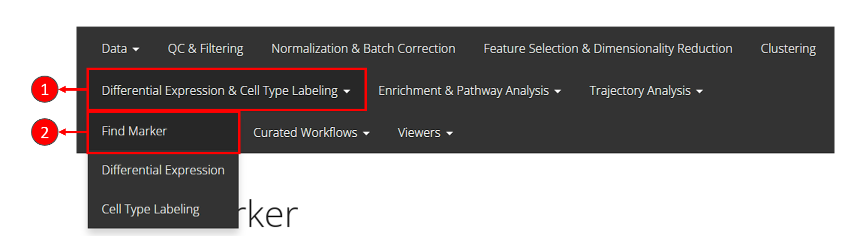Click the Trajectory Analysis caret arrow
Viewport: 868px width, 248px height.
pyautogui.click(x=699, y=91)
